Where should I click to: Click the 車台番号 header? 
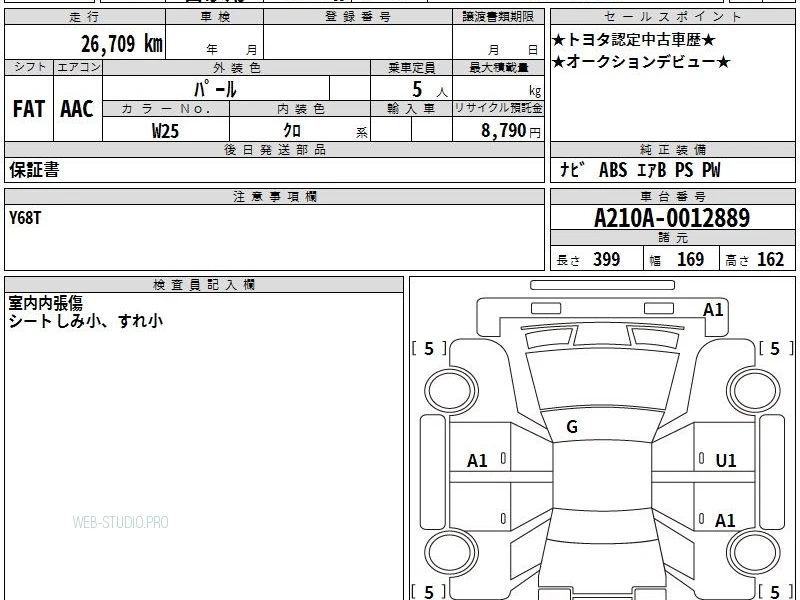pyautogui.click(x=672, y=197)
